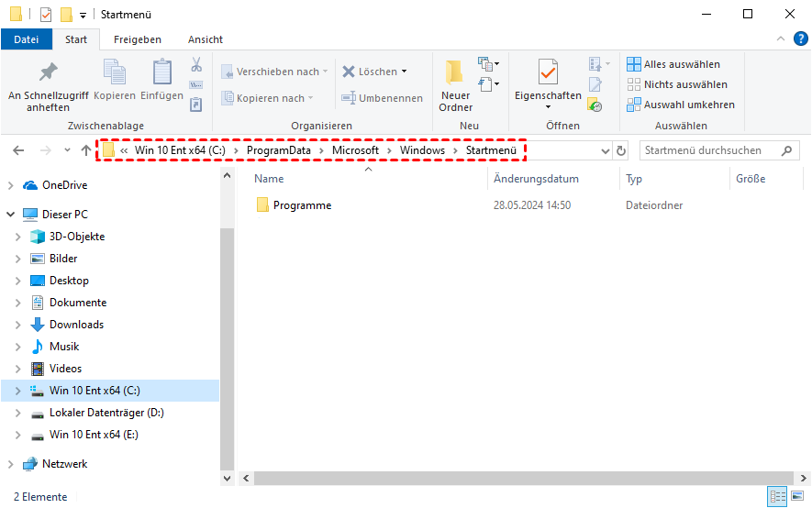Open the Easy access dropdown icon
This screenshot has width=812, height=508.
tap(488, 83)
